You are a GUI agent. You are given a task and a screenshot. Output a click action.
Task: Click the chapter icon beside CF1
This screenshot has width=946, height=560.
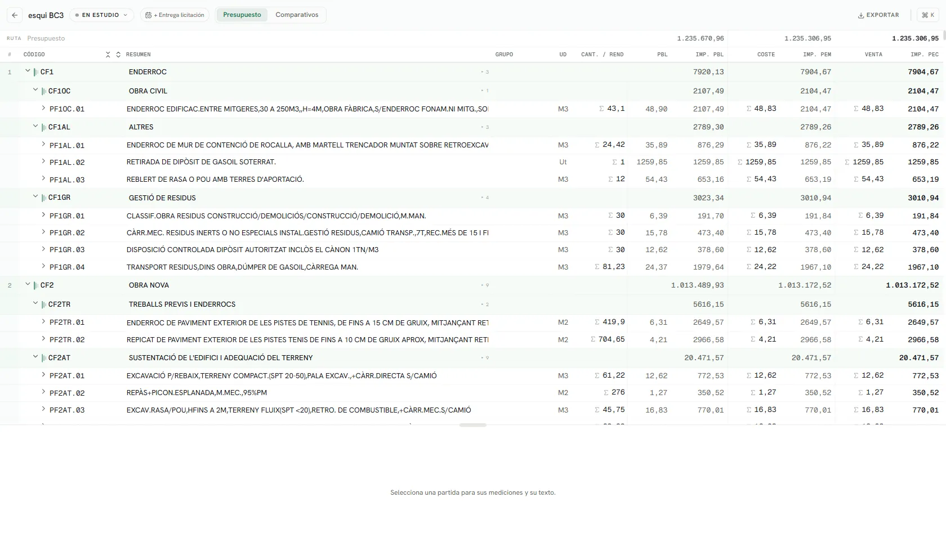36,72
